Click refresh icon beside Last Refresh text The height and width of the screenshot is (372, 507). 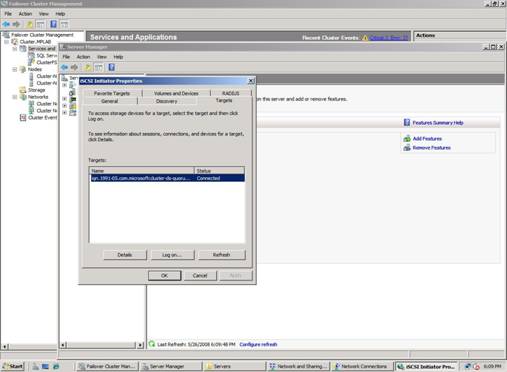tap(152, 344)
